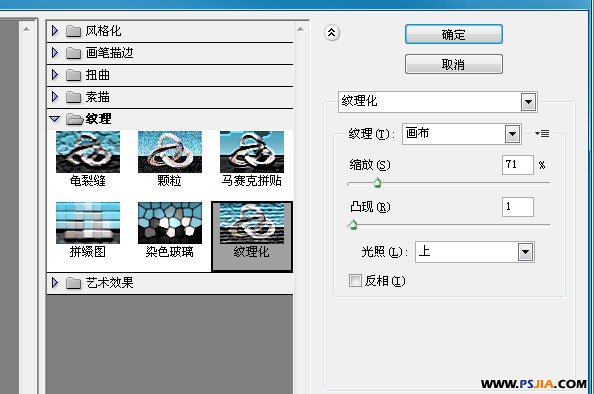Image resolution: width=594 pixels, height=394 pixels.
Task: Open the texture load flyout menu icon
Action: (x=542, y=133)
